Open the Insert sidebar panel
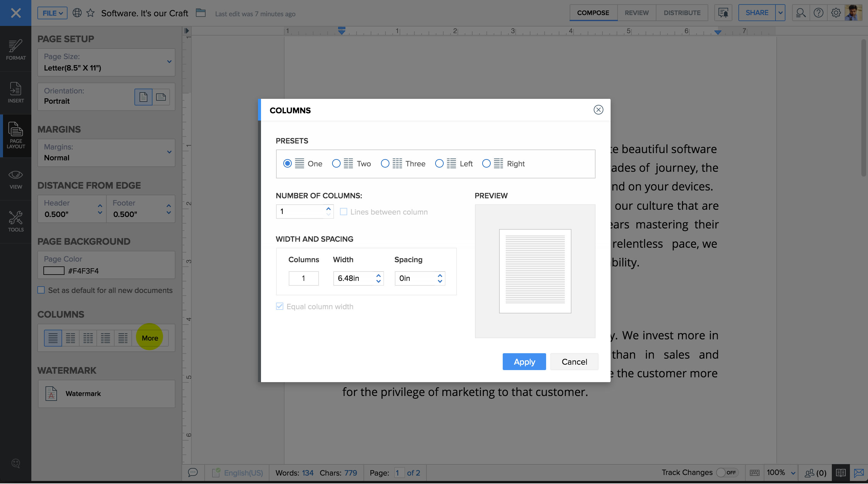This screenshot has width=868, height=484. point(15,92)
